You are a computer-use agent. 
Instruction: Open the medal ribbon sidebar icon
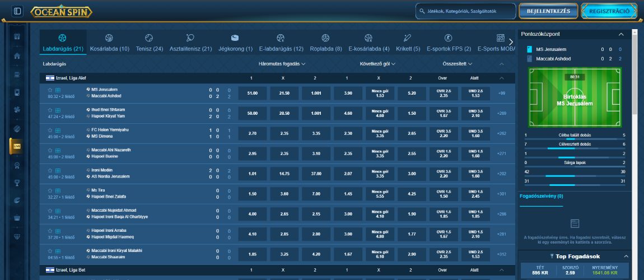pyautogui.click(x=17, y=166)
